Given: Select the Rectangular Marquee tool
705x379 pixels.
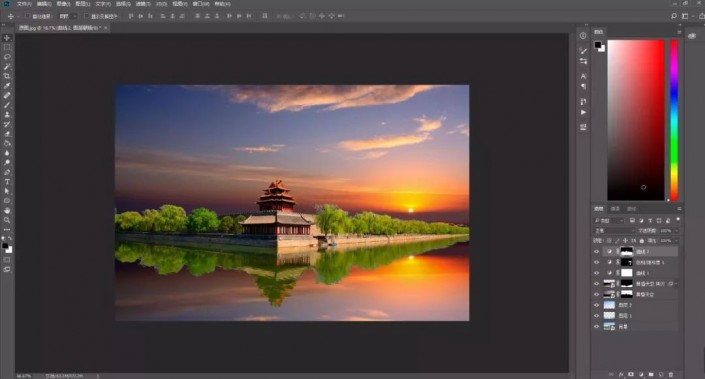Looking at the screenshot, I should coord(7,47).
